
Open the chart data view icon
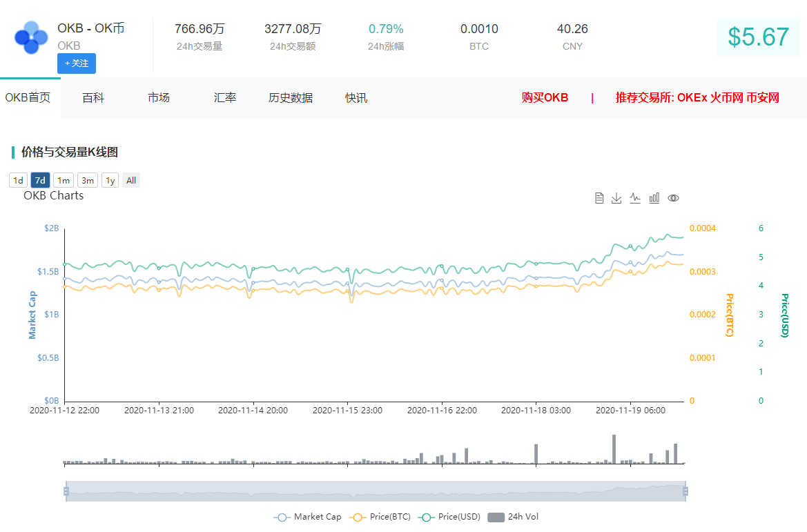coord(599,198)
